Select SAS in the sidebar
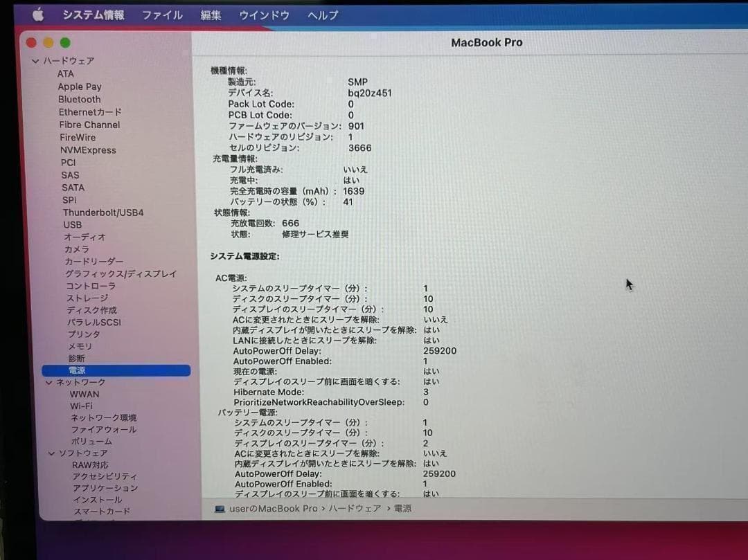 pyautogui.click(x=70, y=175)
